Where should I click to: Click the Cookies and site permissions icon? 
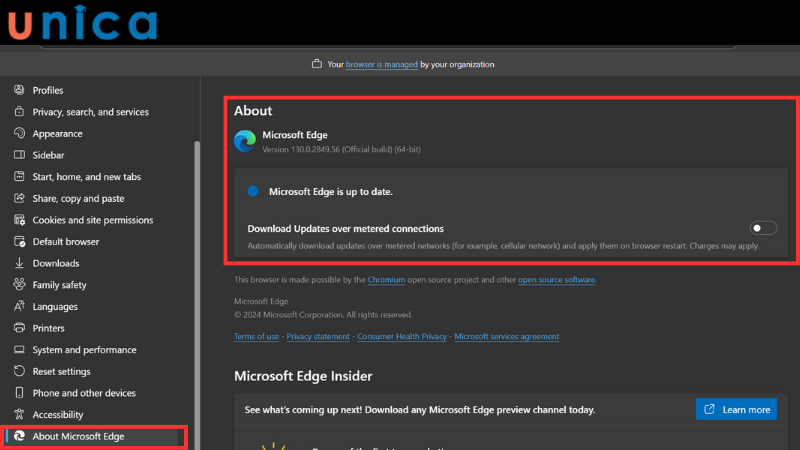pos(19,220)
